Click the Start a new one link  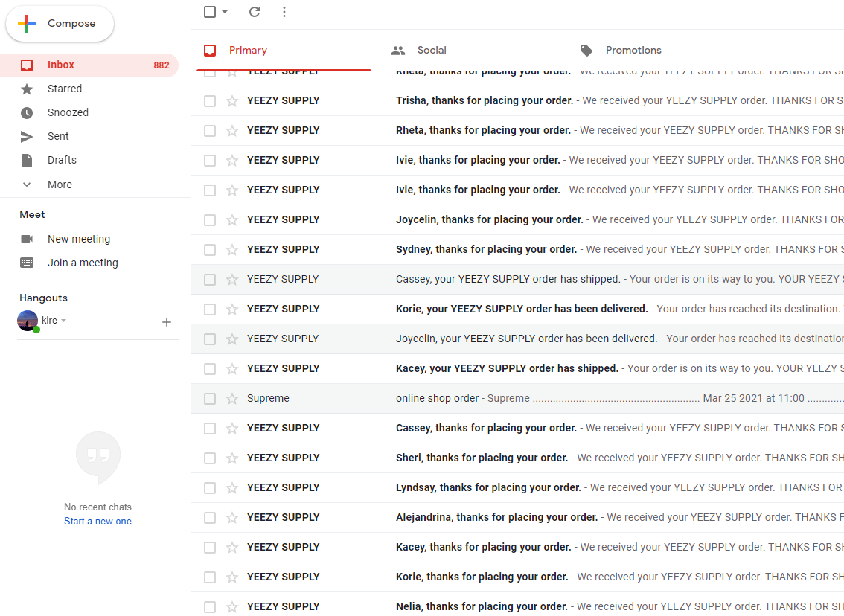[x=97, y=522]
